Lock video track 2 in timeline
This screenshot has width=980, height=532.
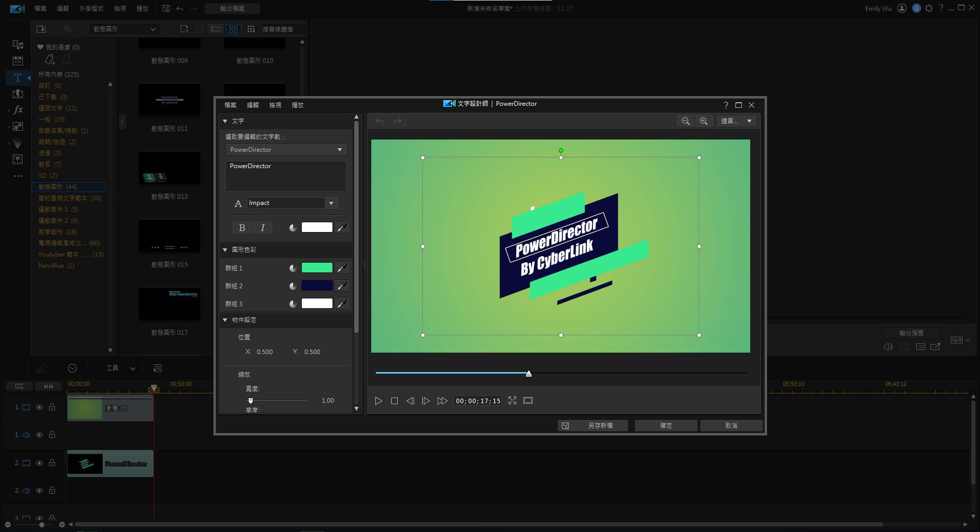tap(52, 463)
